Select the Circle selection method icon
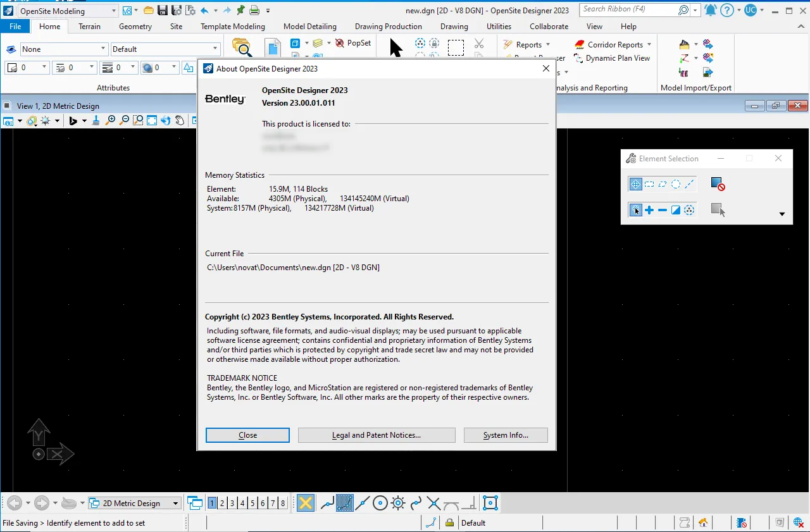 676,184
